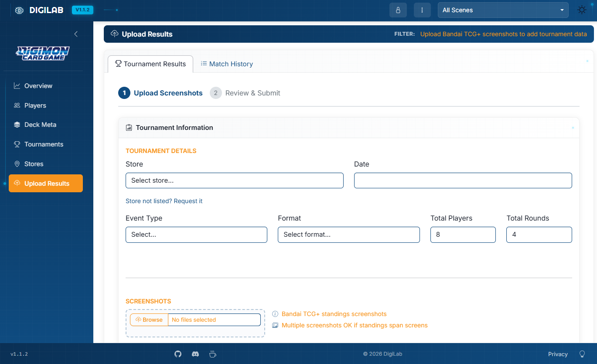Click the coffee cup donate icon

pyautogui.click(x=213, y=354)
